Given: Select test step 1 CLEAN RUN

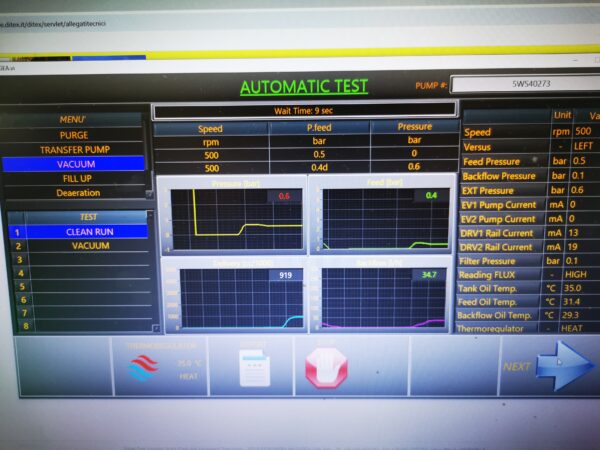Looking at the screenshot, I should (x=89, y=231).
